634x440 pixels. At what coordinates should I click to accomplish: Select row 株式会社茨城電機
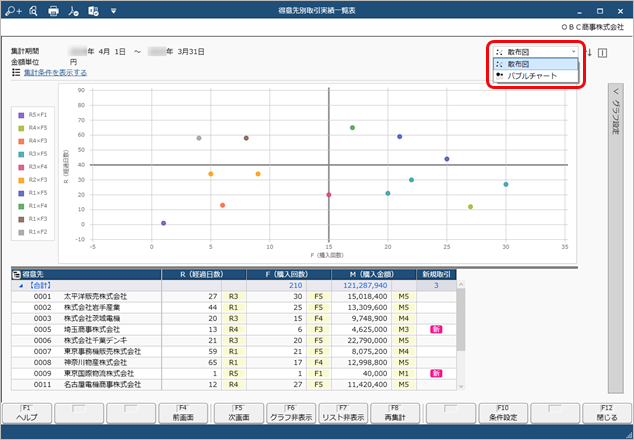[234, 318]
